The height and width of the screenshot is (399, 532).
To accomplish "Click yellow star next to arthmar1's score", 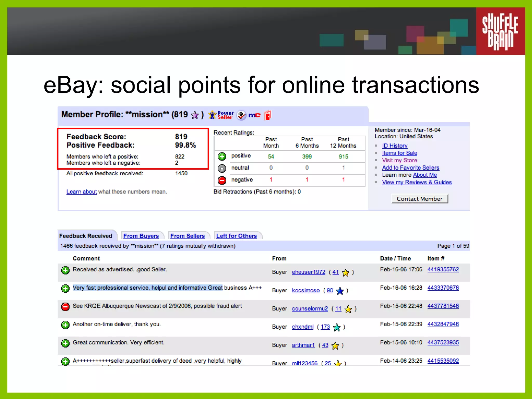I will [x=335, y=345].
